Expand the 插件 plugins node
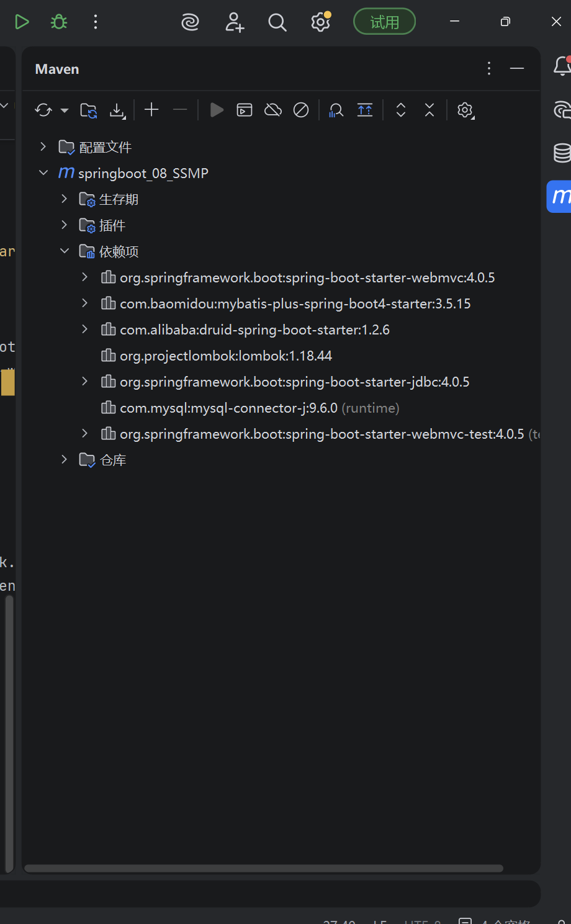This screenshot has width=571, height=924. coord(64,225)
